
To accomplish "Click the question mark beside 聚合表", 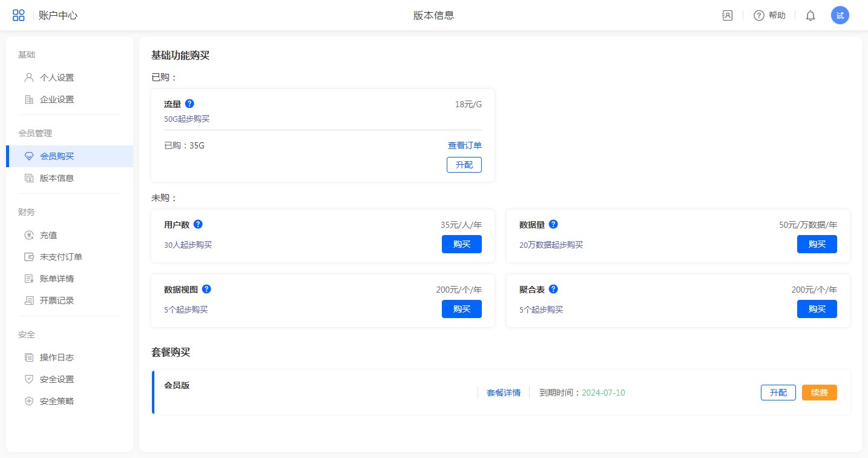I will click(x=553, y=289).
